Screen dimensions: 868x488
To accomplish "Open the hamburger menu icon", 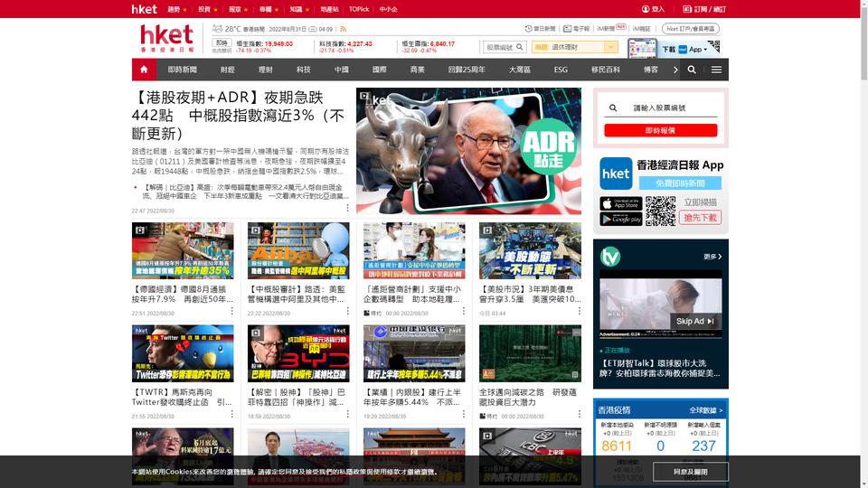I will [x=716, y=70].
